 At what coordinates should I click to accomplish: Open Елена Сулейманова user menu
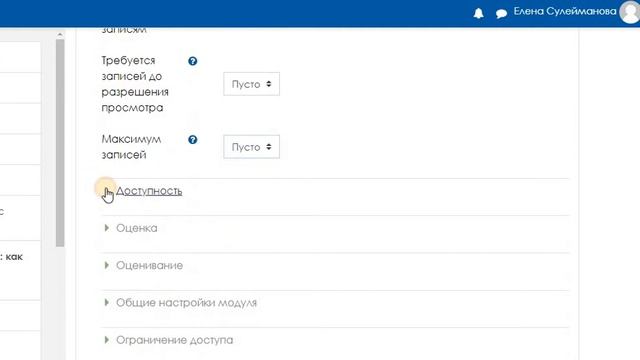[x=564, y=11]
